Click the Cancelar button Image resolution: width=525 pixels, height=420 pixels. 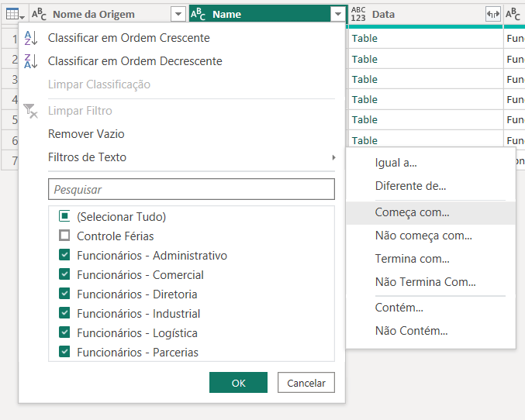pos(306,383)
